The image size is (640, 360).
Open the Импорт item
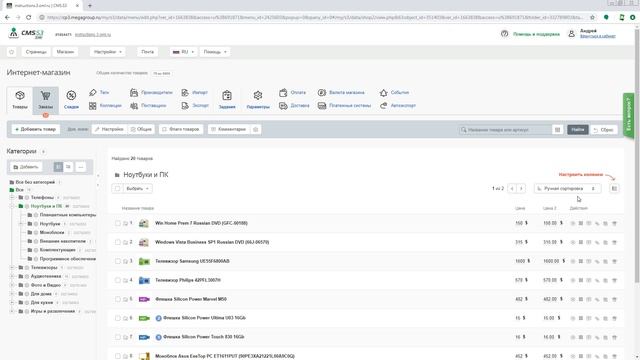click(195, 93)
